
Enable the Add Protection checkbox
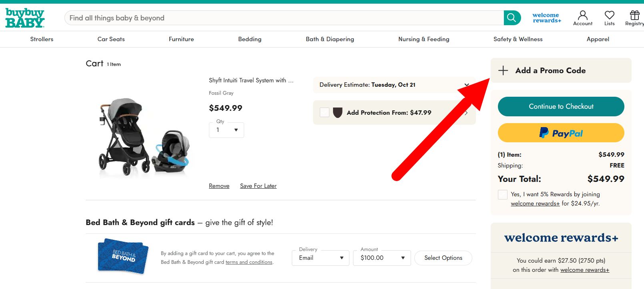[324, 112]
